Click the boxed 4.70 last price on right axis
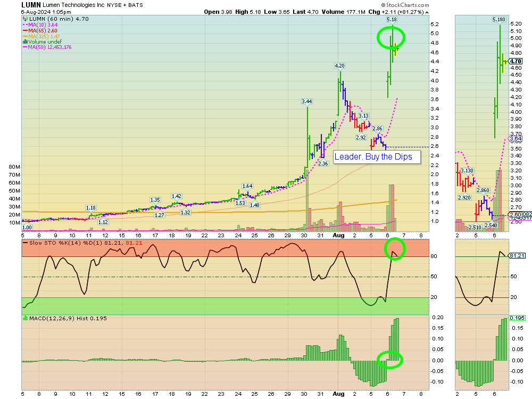The image size is (532, 399). point(516,61)
